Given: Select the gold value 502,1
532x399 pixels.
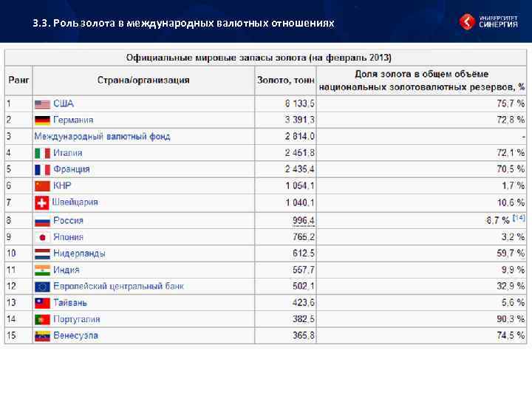Looking at the screenshot, I should 304,287.
